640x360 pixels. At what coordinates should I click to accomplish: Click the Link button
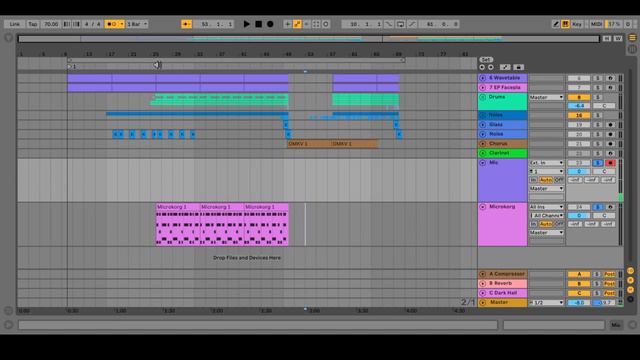pos(15,24)
